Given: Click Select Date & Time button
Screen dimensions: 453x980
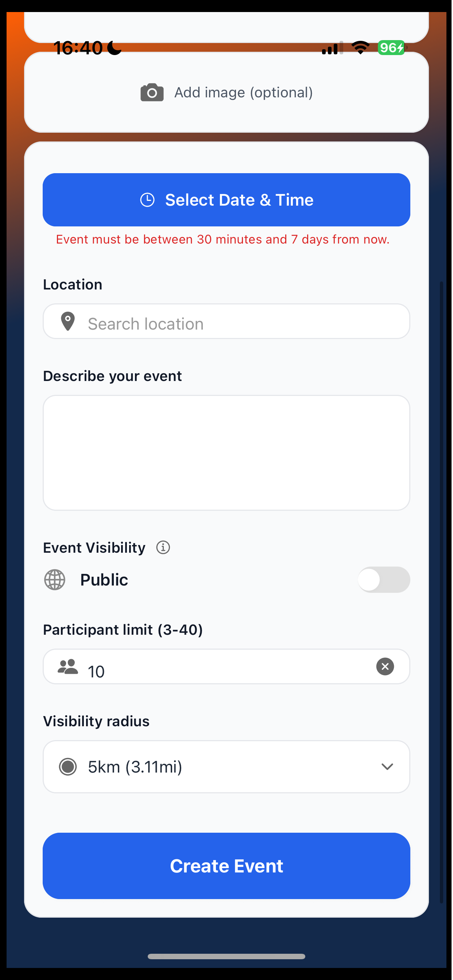Looking at the screenshot, I should tap(226, 200).
